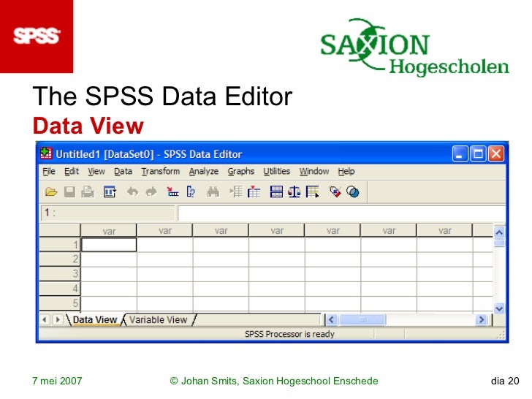Click the Save File floppy icon

coord(69,192)
